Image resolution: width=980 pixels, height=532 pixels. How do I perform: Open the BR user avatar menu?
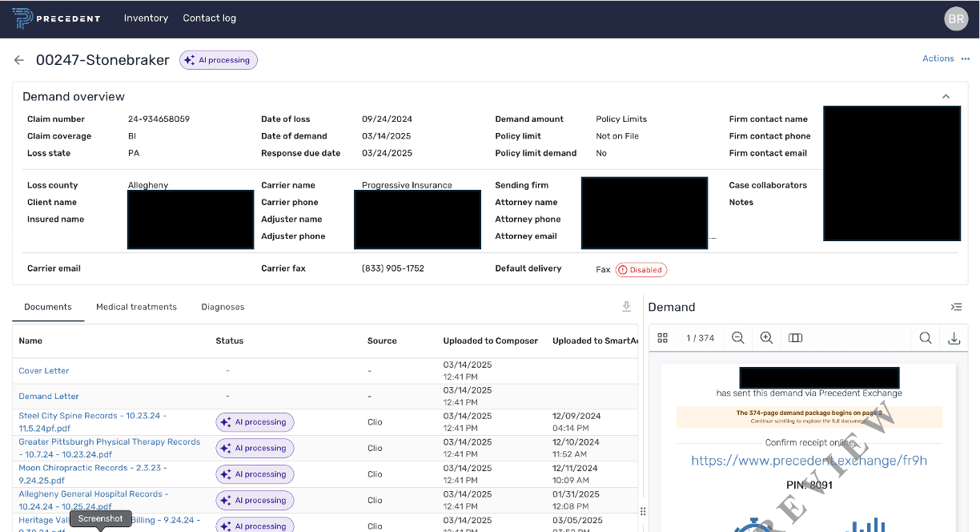click(x=956, y=18)
